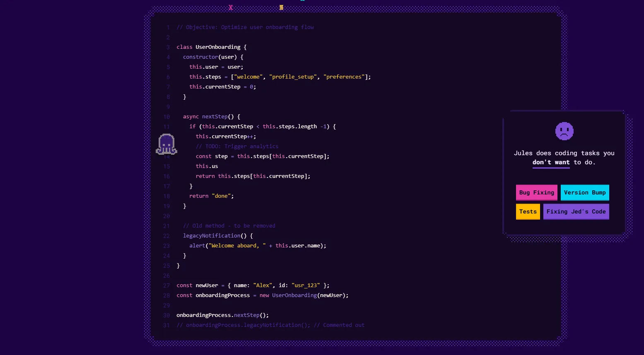Click the Jules octopus mascot icon
Image resolution: width=644 pixels, height=355 pixels.
pos(166,144)
